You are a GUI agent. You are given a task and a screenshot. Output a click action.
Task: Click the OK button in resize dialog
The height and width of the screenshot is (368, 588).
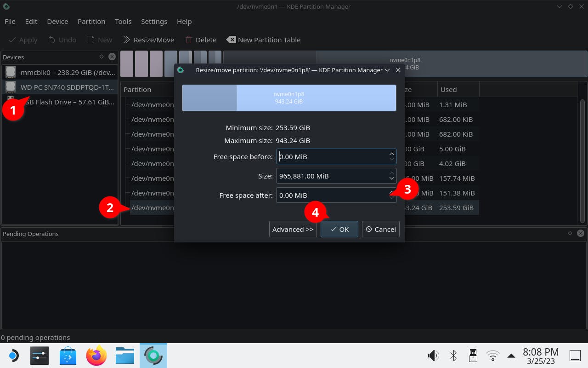point(339,229)
